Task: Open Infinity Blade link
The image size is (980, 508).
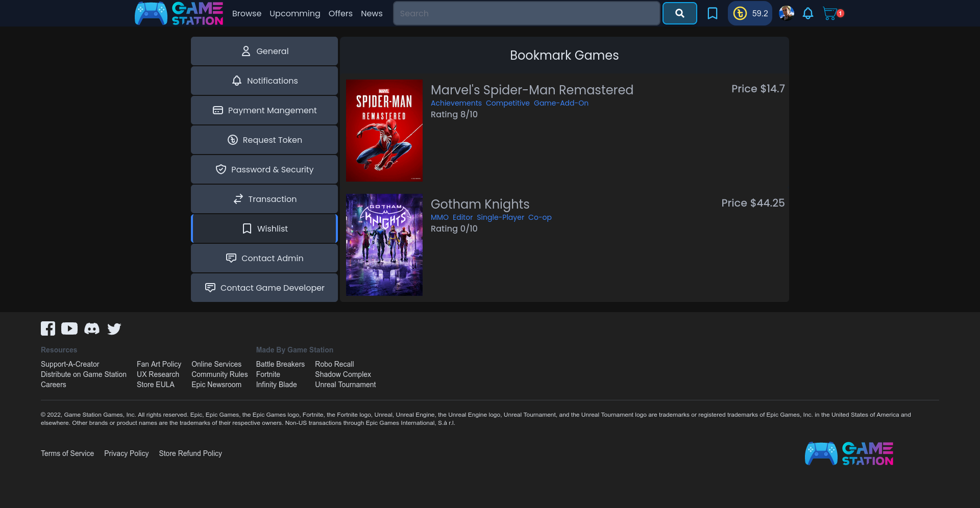Action: [x=276, y=385]
